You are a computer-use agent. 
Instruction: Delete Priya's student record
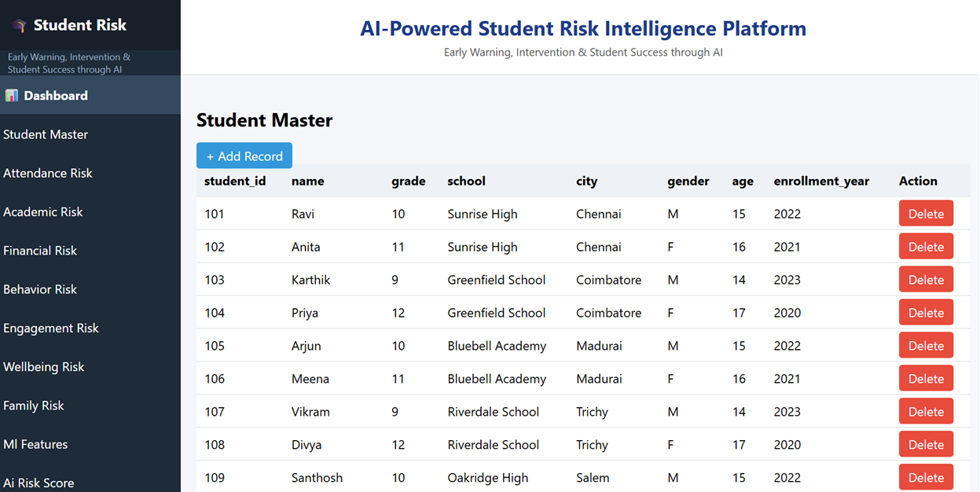926,312
